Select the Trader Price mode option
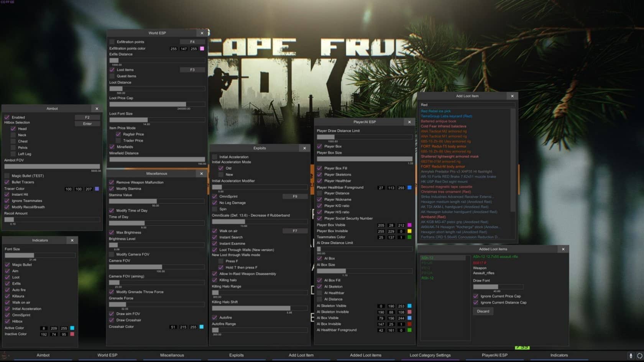 pos(118,141)
